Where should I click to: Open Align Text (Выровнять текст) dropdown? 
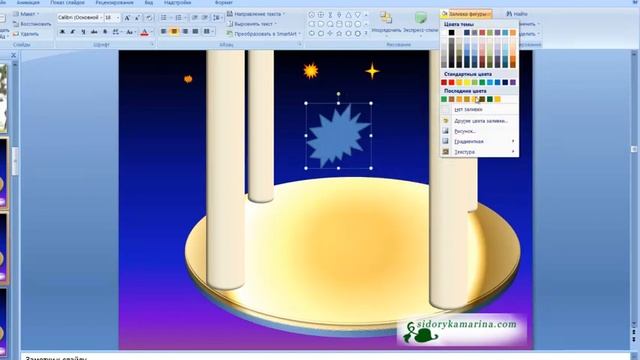tap(251, 24)
